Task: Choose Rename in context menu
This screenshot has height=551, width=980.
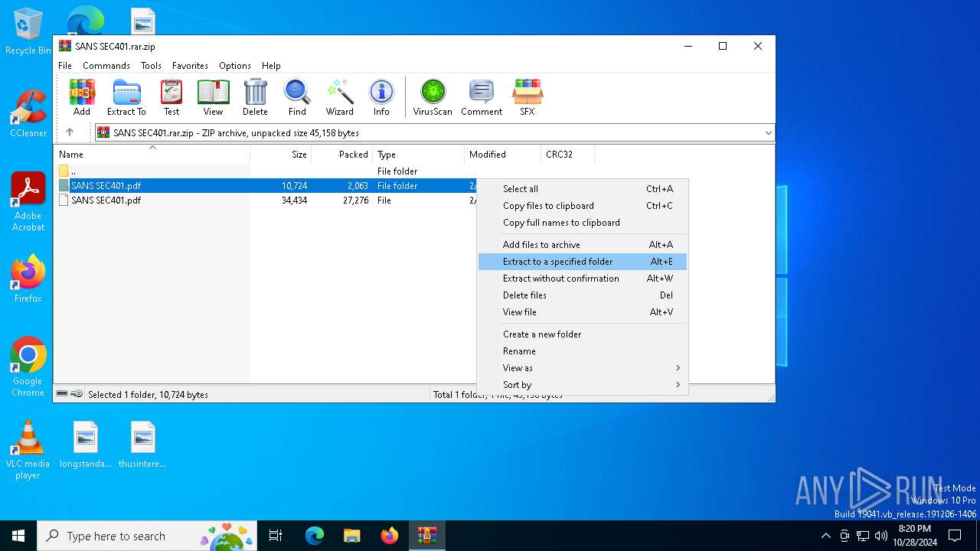Action: coord(583,351)
